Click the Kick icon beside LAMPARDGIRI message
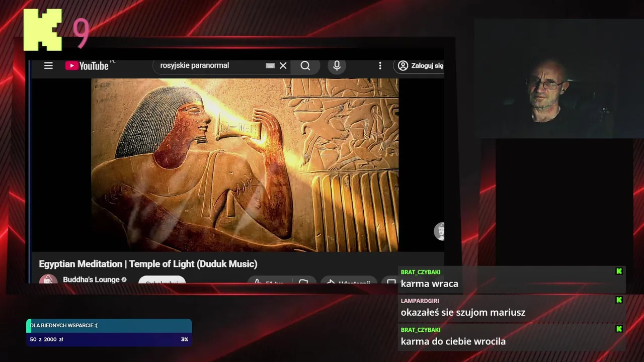Screen dimensions: 644x362 (x=619, y=300)
